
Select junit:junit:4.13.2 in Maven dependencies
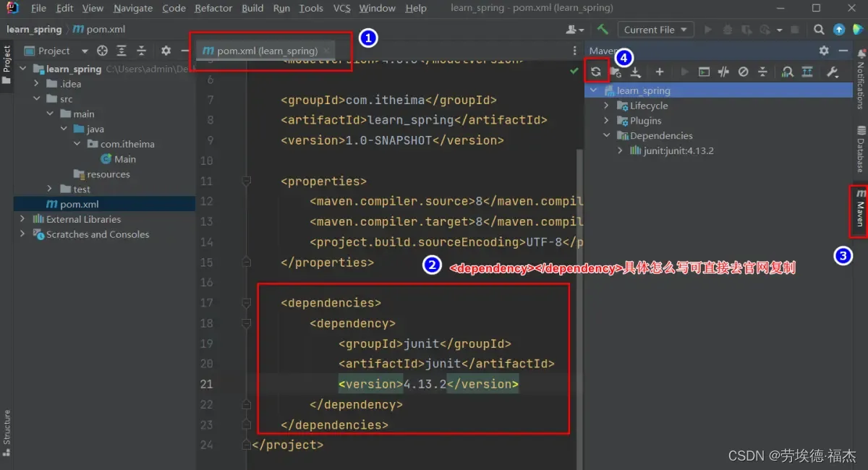672,151
